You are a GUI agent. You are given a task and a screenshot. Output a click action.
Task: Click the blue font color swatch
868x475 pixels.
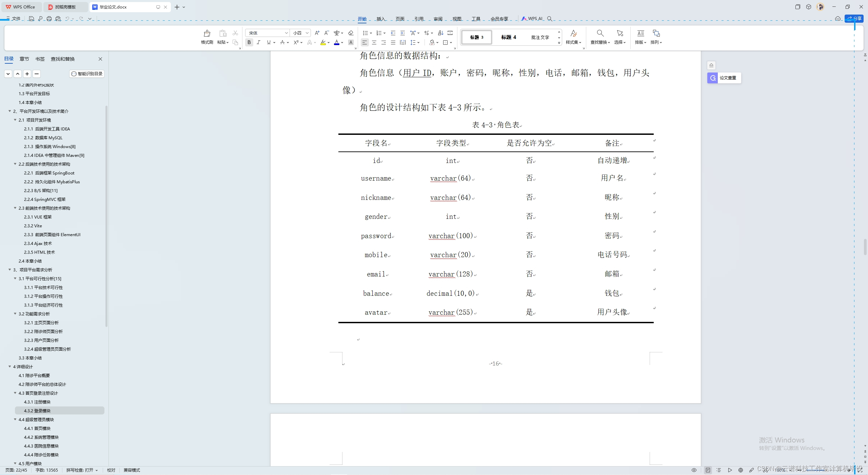point(336,42)
